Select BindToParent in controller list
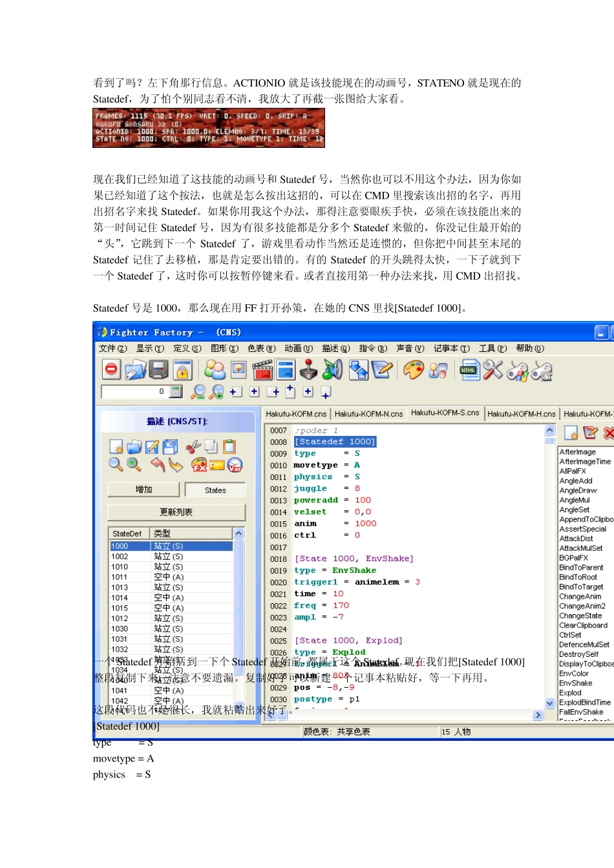Viewport: 614px width, 868px height. tap(581, 568)
